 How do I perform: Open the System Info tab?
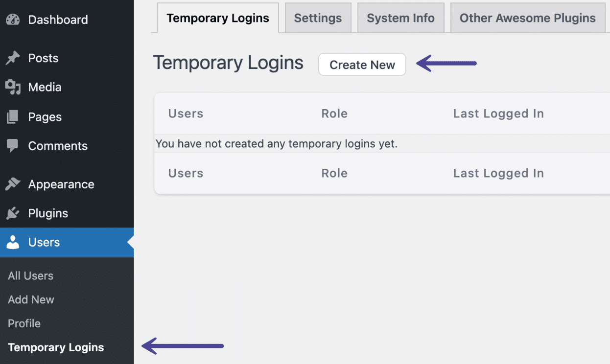[x=400, y=18]
